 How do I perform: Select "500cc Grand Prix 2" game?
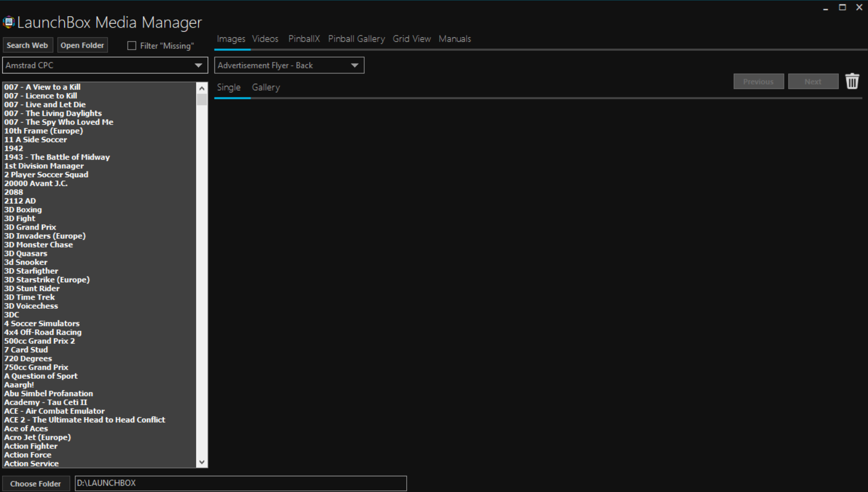point(40,341)
